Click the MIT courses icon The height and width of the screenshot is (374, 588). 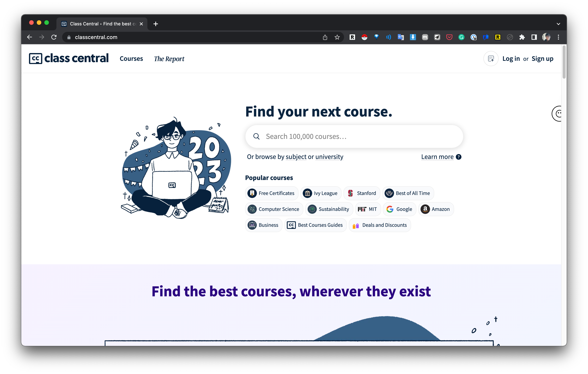(368, 209)
